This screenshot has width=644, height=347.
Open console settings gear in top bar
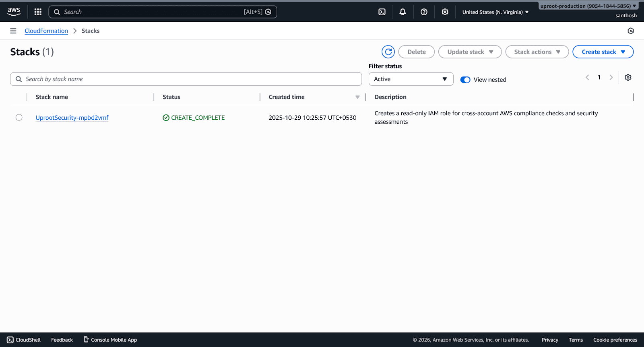pos(445,12)
